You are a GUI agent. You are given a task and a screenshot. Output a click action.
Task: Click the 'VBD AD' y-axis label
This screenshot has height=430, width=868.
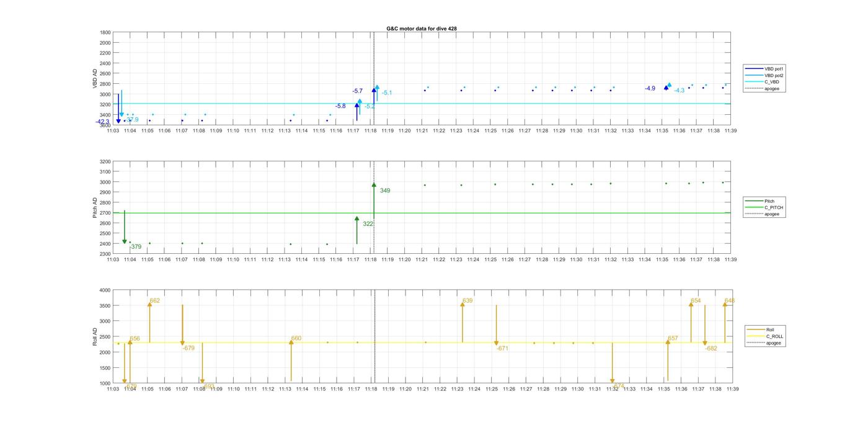tap(95, 78)
